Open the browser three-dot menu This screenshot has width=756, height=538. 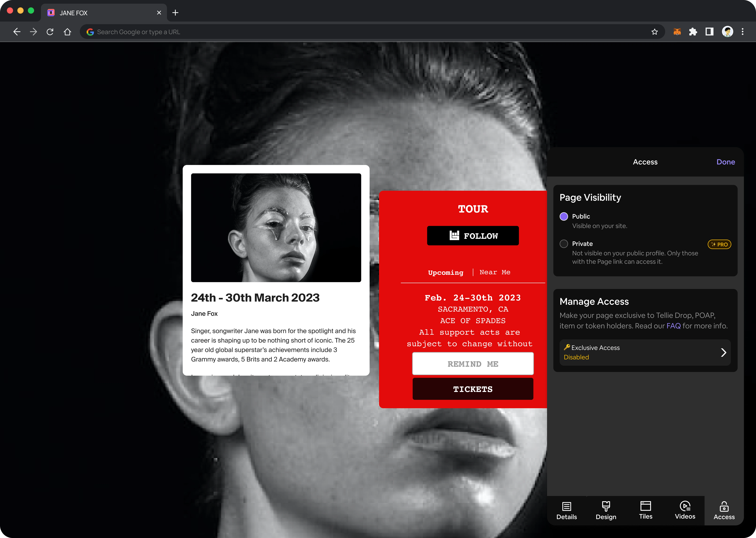point(742,32)
